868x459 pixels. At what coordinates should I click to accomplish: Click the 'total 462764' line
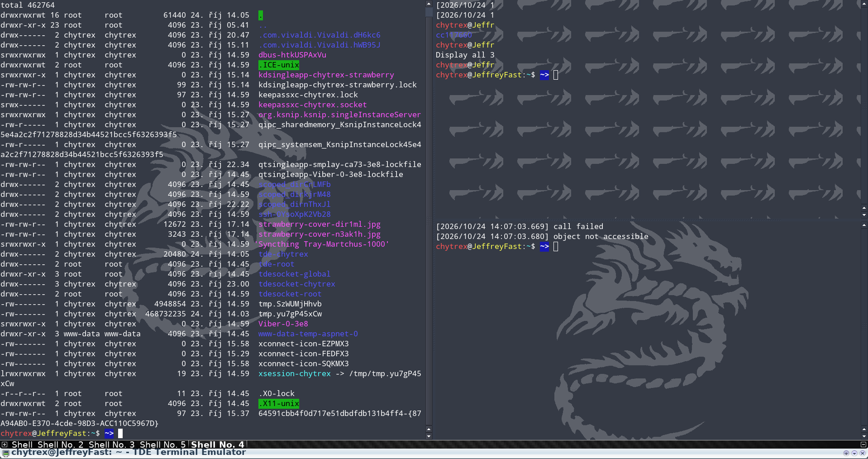tap(28, 5)
